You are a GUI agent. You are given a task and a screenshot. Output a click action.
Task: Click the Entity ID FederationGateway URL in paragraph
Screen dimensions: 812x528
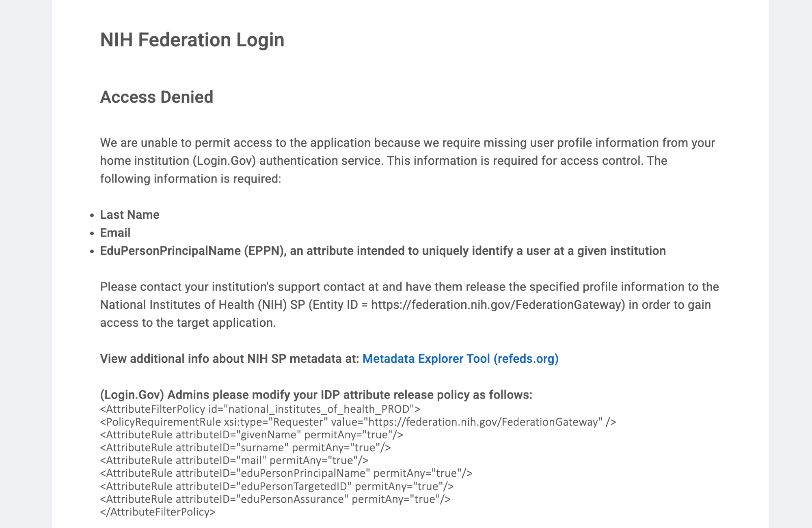coord(498,305)
